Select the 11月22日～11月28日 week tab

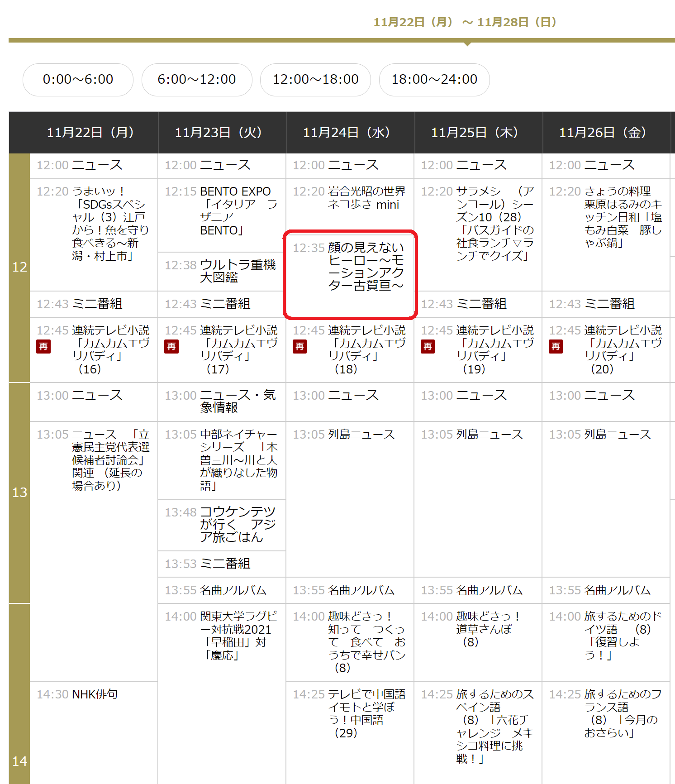point(465,22)
